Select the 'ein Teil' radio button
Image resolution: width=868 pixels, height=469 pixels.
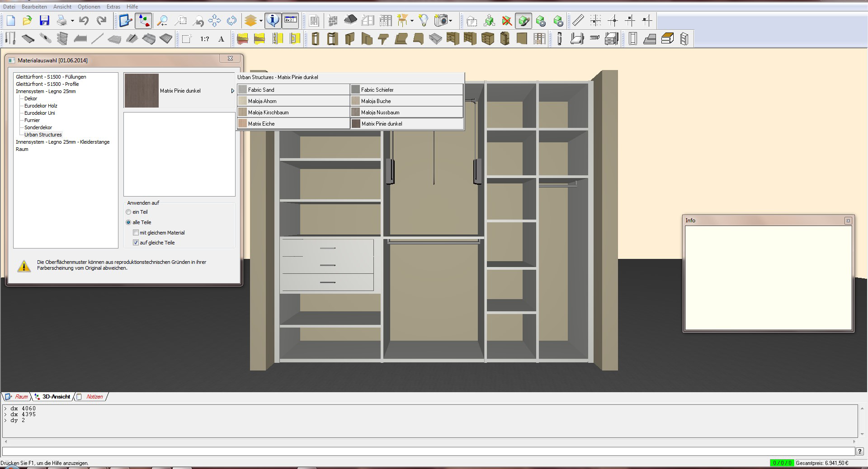[129, 212]
